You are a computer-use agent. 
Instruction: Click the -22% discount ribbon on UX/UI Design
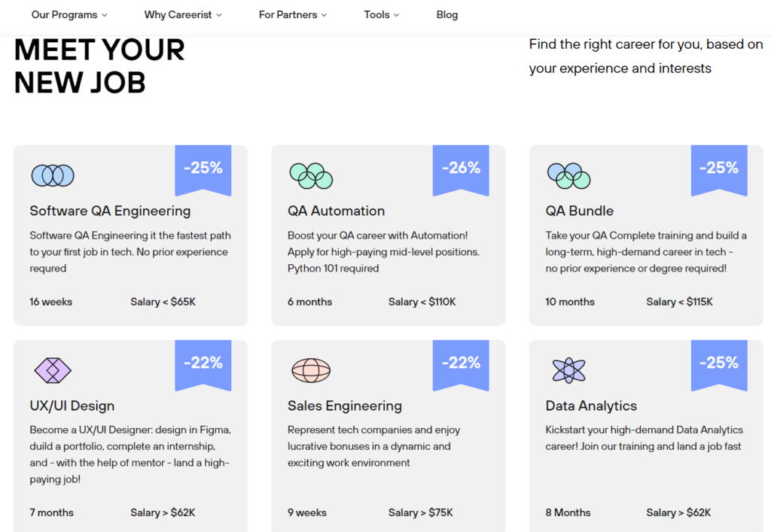pos(203,365)
